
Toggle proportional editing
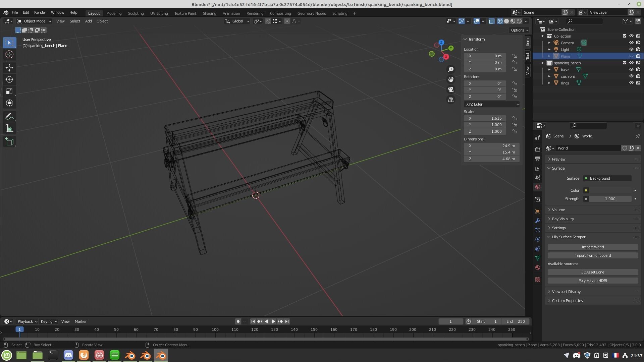(x=287, y=21)
